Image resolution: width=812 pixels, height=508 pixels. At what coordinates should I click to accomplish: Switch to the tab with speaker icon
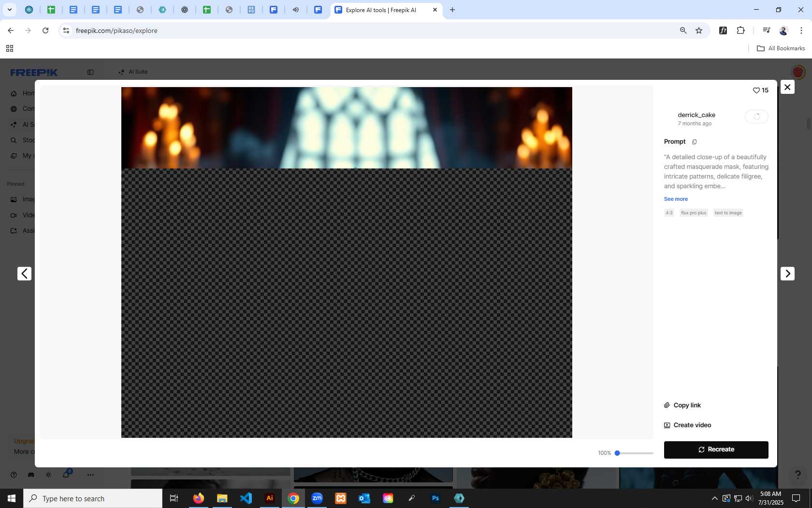296,10
